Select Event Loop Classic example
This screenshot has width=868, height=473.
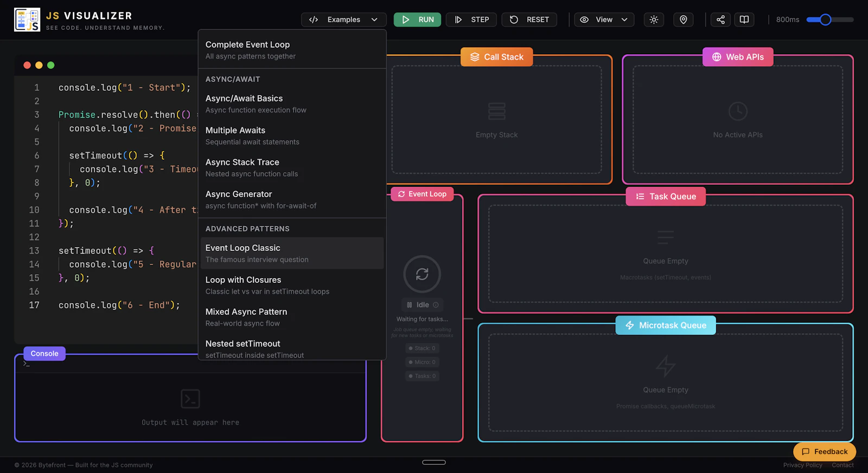[x=292, y=253]
